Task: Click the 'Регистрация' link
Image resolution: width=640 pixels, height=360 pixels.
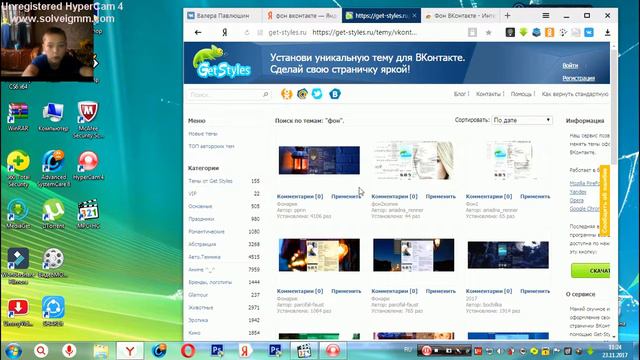Action: point(578,78)
